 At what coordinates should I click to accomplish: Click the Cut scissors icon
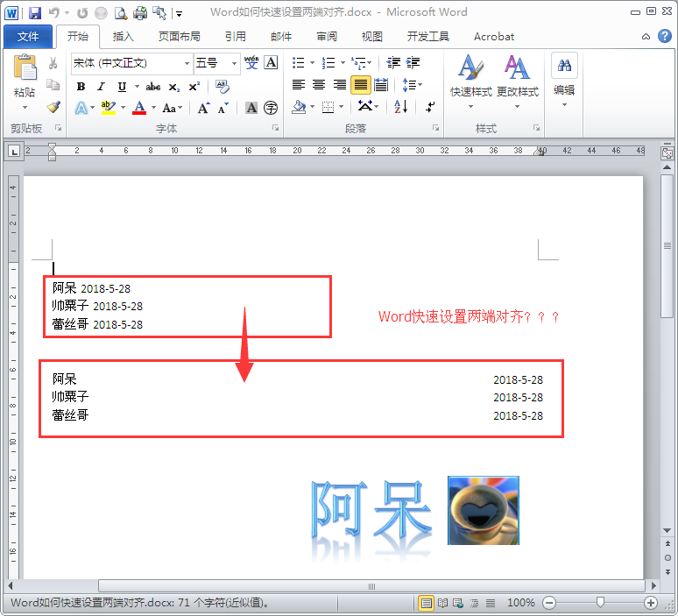53,63
